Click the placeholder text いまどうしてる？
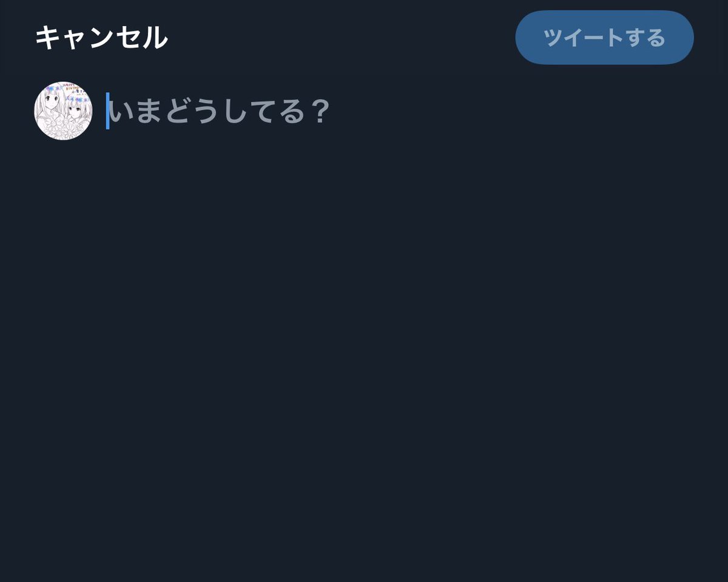 (220, 112)
